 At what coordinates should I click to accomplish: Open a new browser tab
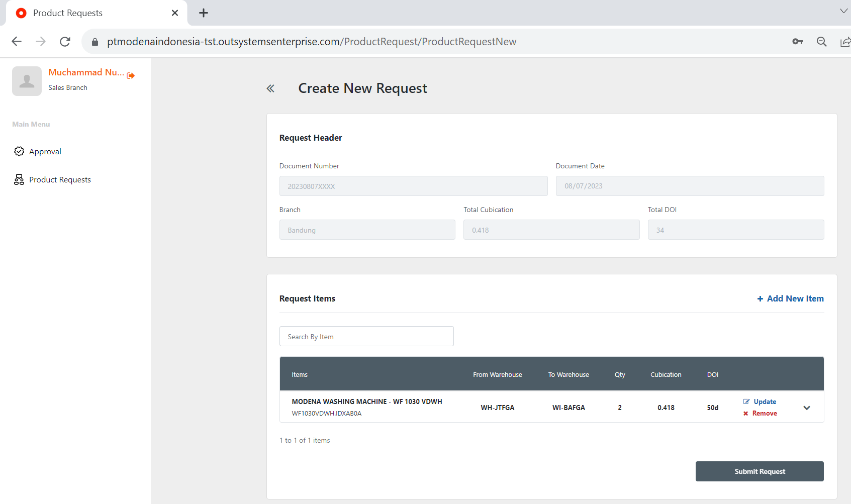coord(204,13)
